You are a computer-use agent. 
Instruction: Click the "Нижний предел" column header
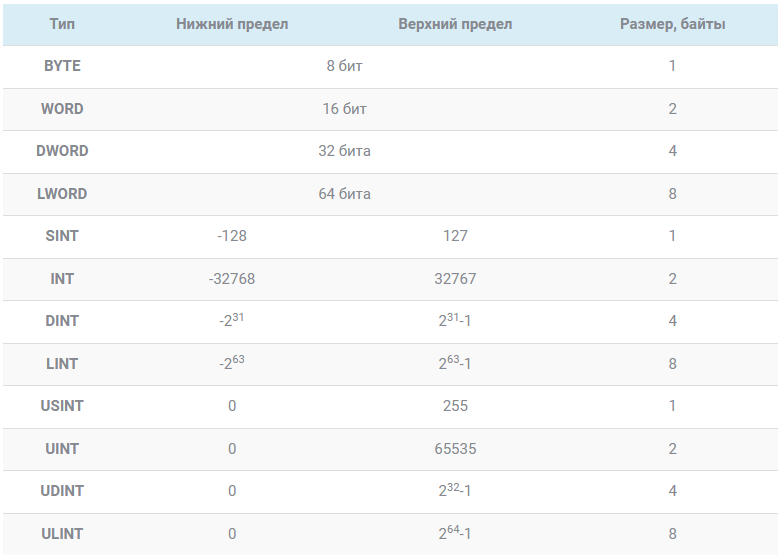232,24
